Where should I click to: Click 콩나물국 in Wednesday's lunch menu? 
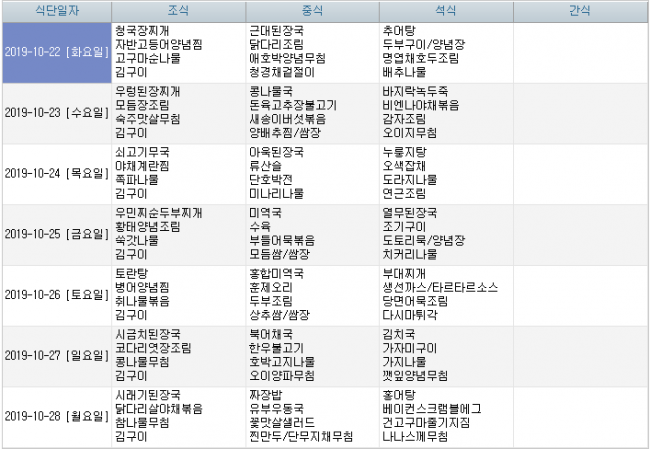[270, 91]
